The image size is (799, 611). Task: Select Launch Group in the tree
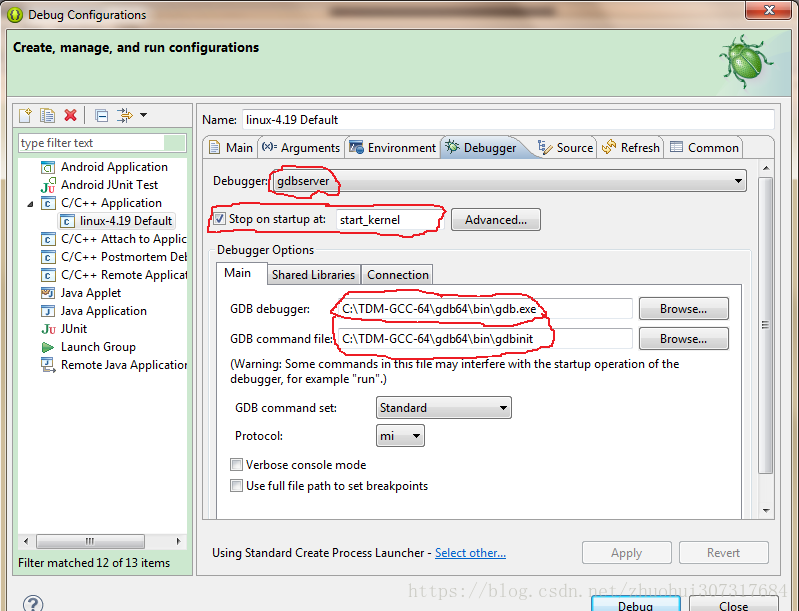pyautogui.click(x=98, y=347)
